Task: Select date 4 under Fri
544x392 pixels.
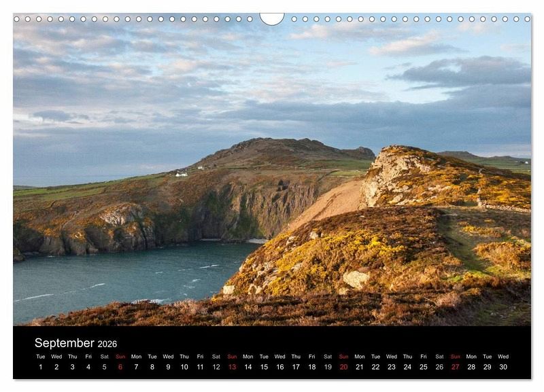Action: tap(88, 367)
